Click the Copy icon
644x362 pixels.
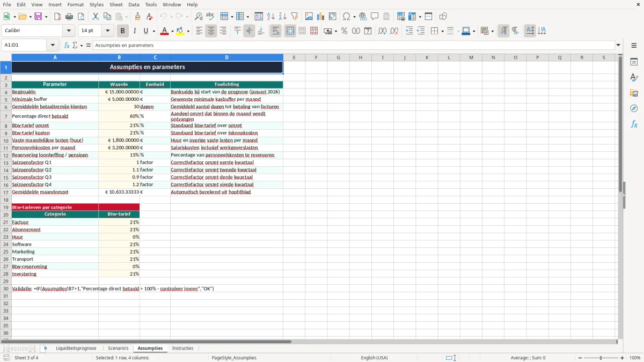pyautogui.click(x=107, y=17)
